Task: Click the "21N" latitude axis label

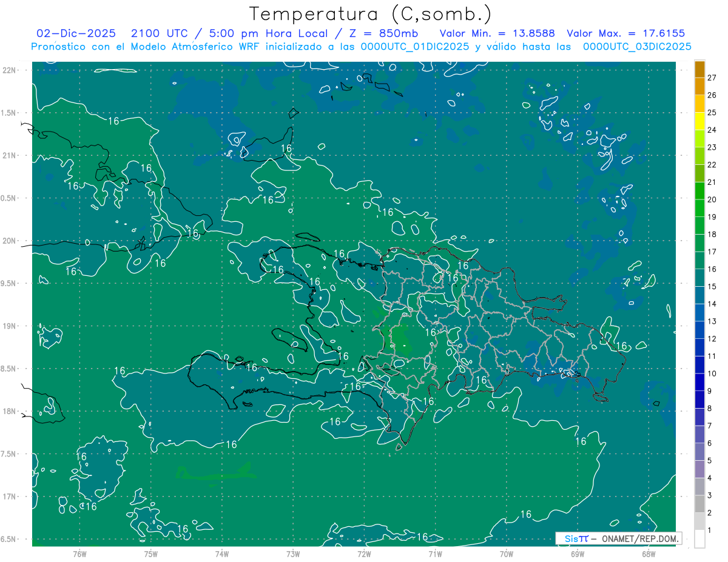Action: [9, 155]
